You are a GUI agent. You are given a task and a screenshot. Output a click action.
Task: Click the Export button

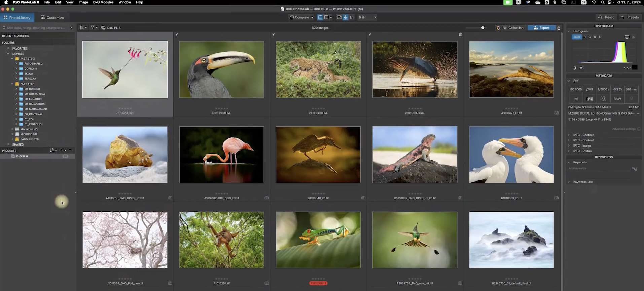[x=541, y=28]
